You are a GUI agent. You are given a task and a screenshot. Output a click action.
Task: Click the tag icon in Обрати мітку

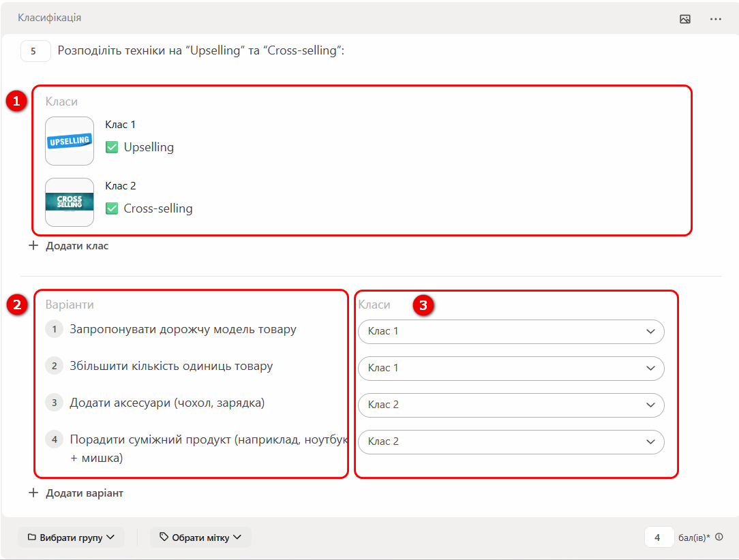click(x=164, y=538)
